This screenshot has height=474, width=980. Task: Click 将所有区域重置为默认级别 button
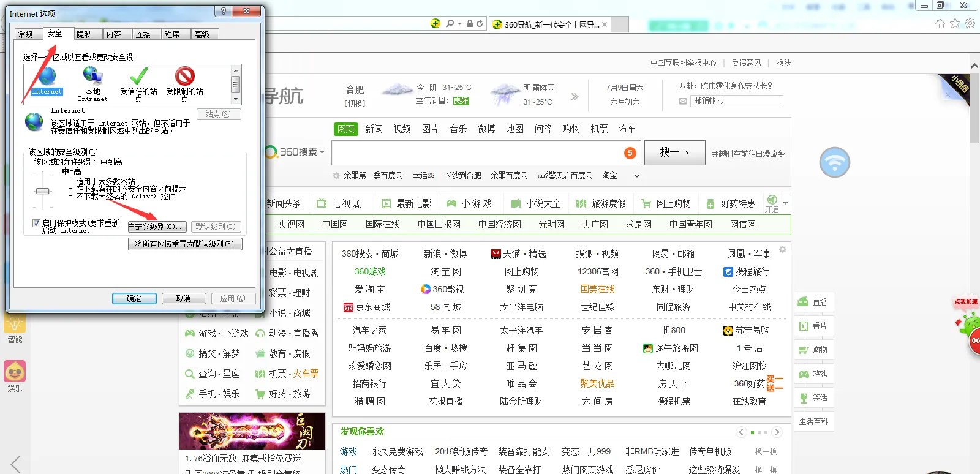(x=185, y=244)
